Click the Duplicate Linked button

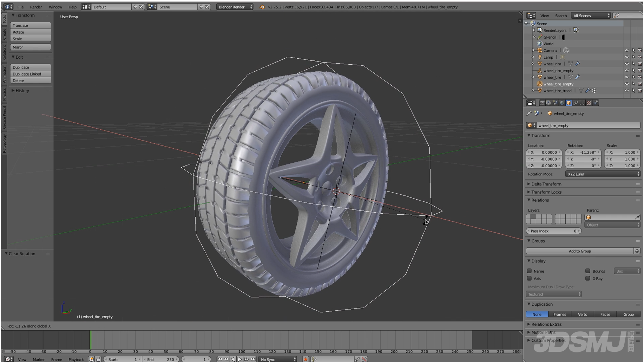point(31,74)
